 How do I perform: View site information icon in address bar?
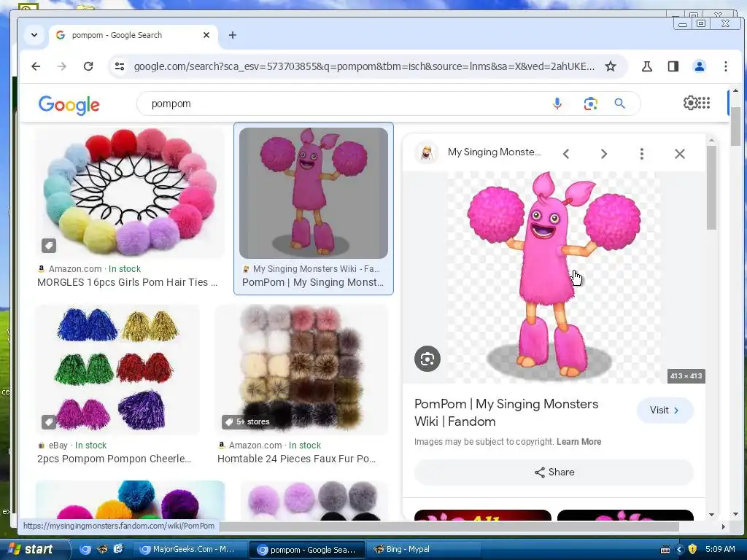(120, 66)
